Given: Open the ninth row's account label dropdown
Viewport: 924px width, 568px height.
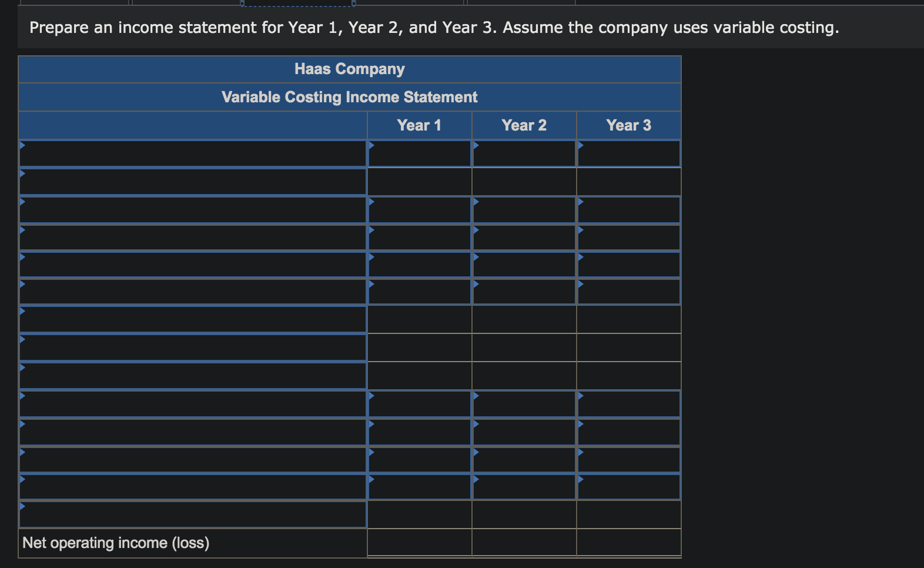Looking at the screenshot, I should [193, 376].
